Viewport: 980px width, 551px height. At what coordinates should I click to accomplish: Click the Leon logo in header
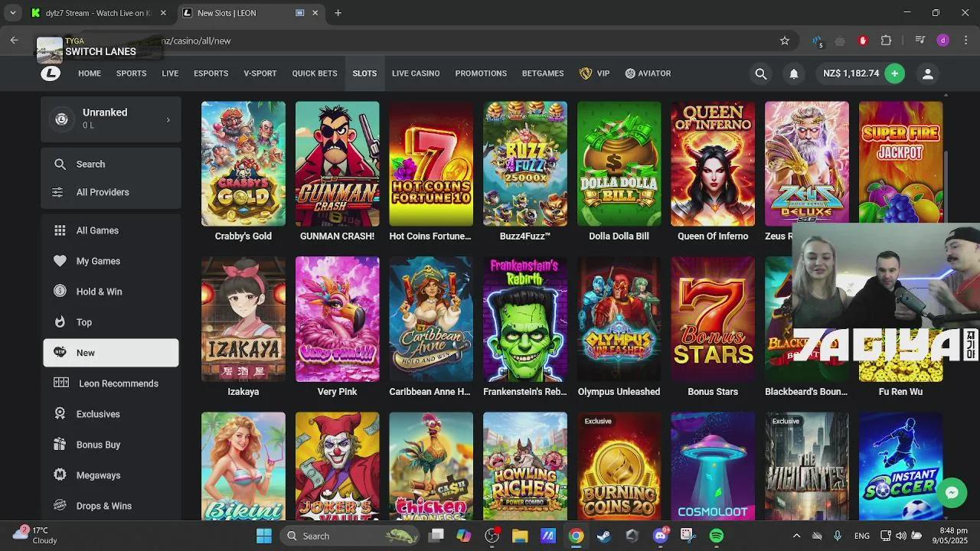point(51,73)
